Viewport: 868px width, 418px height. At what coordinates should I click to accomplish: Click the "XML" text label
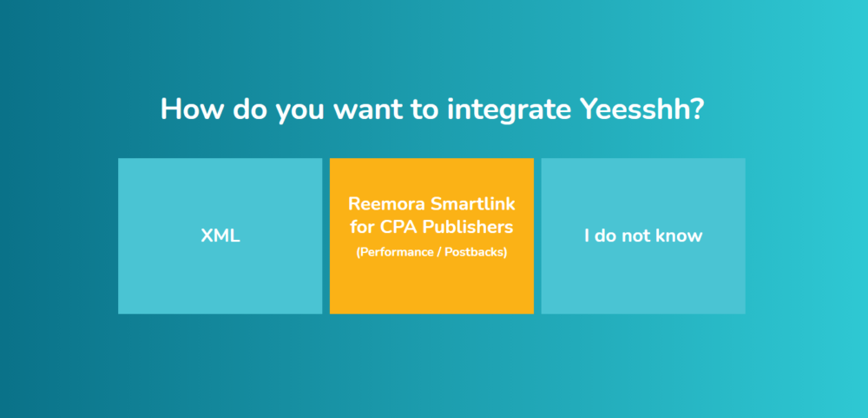[220, 236]
